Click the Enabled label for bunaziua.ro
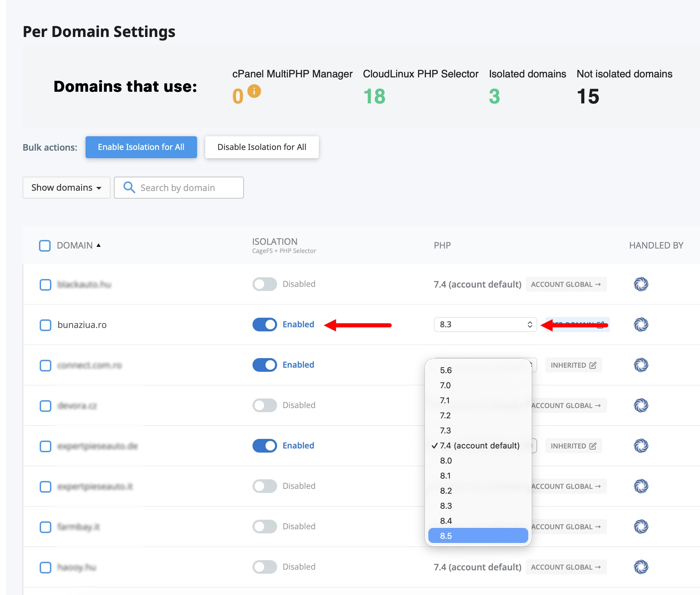Viewport: 700px width, 595px height. pos(298,325)
